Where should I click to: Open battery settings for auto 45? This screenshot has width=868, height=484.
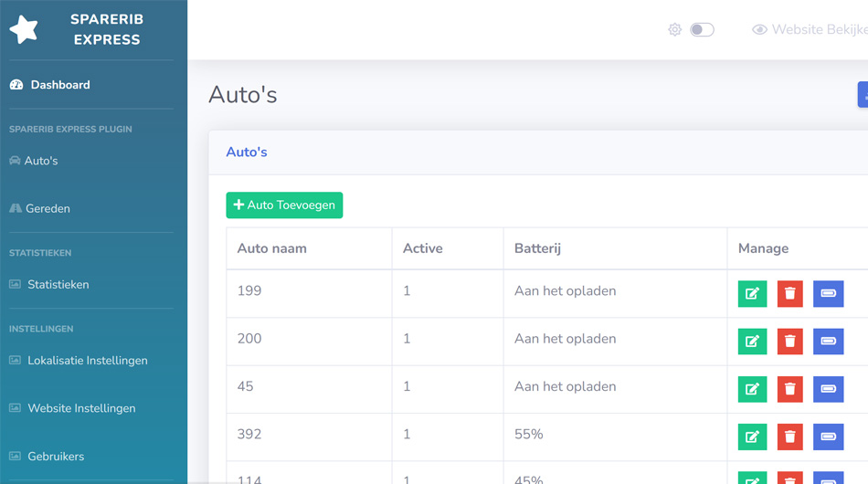[828, 389]
